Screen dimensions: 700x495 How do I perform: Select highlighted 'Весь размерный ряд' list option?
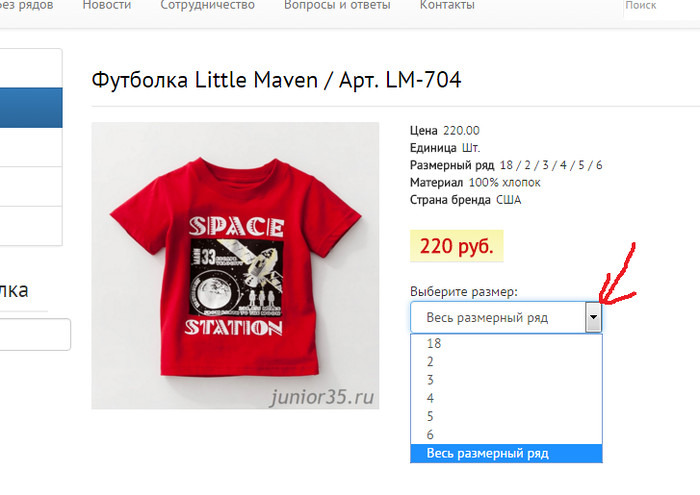coord(487,453)
